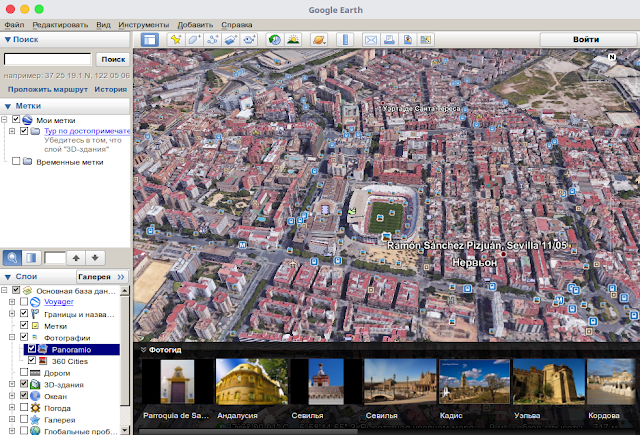Open the Кадис photo thumbnail
640x435 pixels.
coord(474,382)
